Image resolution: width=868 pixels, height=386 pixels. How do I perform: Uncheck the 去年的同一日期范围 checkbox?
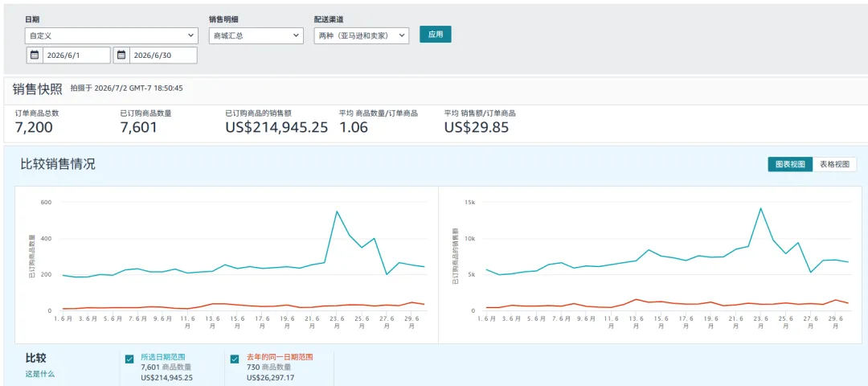point(235,359)
